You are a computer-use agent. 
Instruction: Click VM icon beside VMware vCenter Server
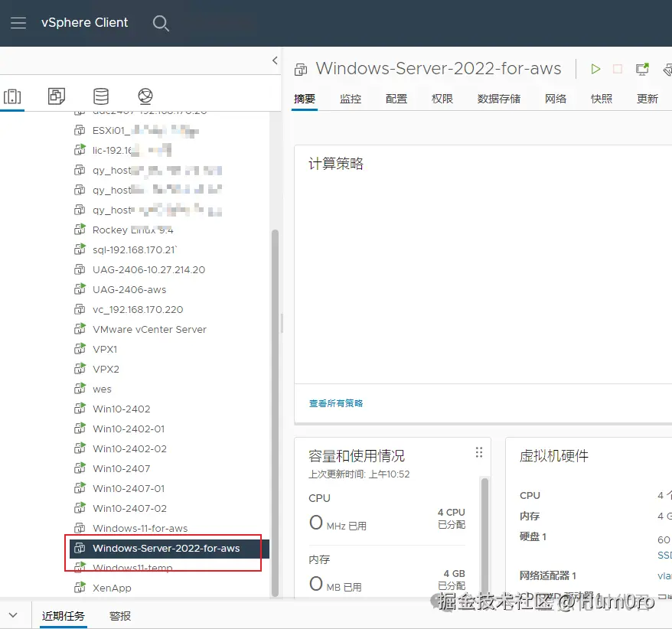pos(80,329)
